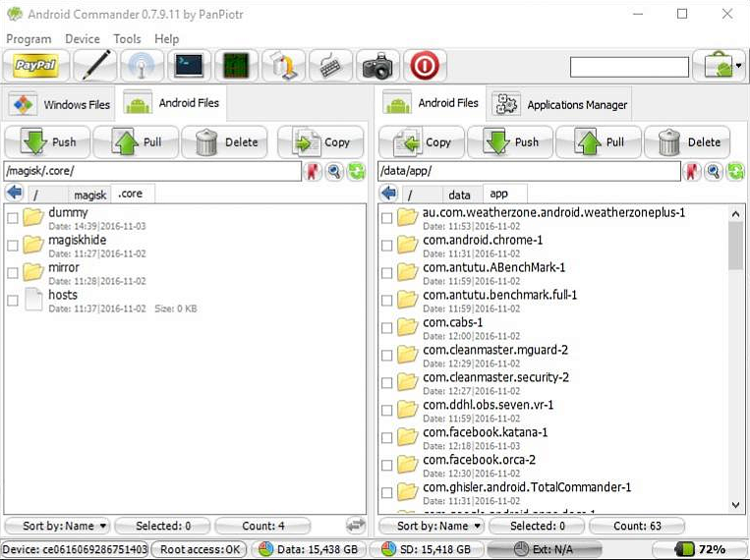Jump to data breadcrumb segment
750x560 pixels.
tap(459, 196)
